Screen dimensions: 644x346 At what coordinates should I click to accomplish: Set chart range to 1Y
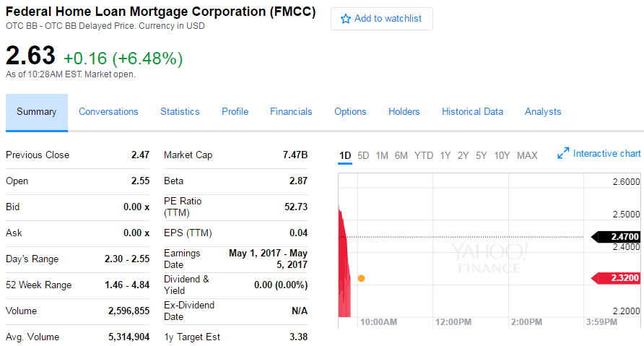point(445,155)
